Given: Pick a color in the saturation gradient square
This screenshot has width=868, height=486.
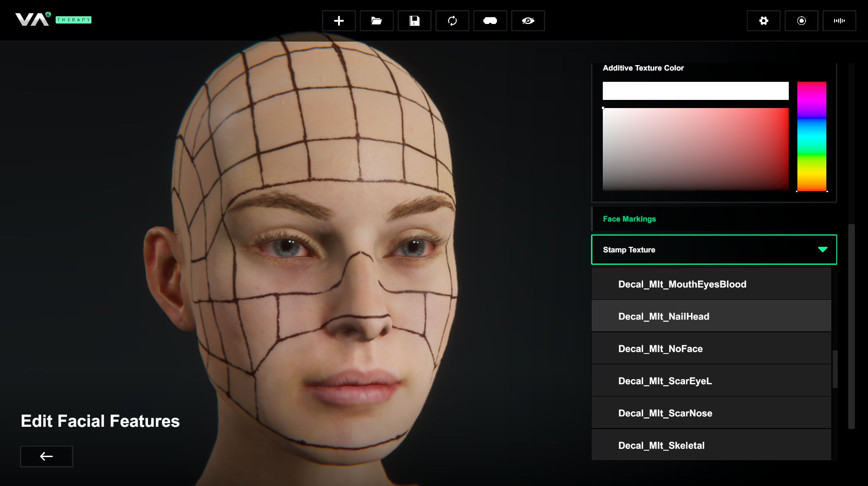Looking at the screenshot, I should tap(695, 149).
